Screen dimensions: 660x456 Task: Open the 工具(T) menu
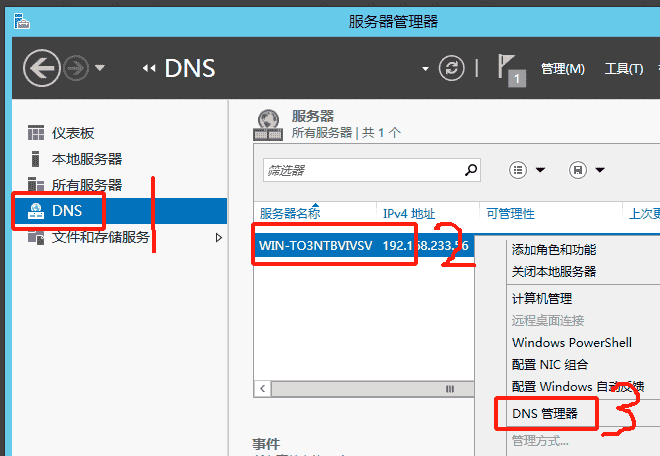(623, 69)
